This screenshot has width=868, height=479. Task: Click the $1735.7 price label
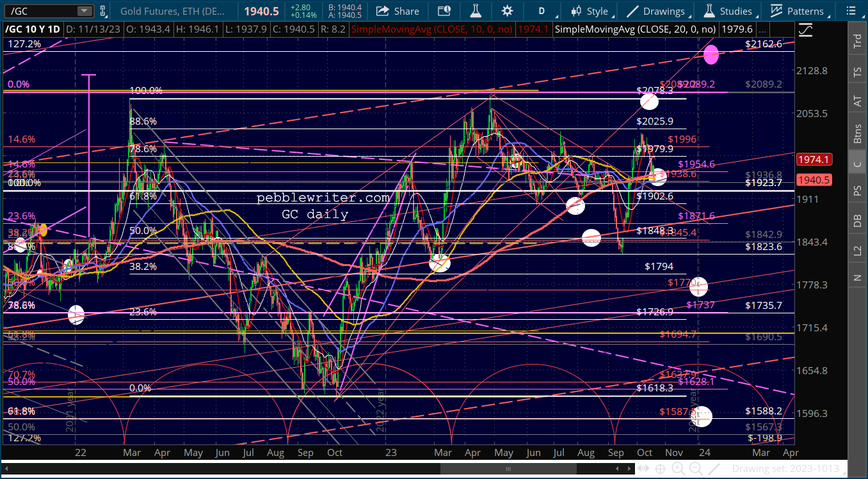pos(764,306)
